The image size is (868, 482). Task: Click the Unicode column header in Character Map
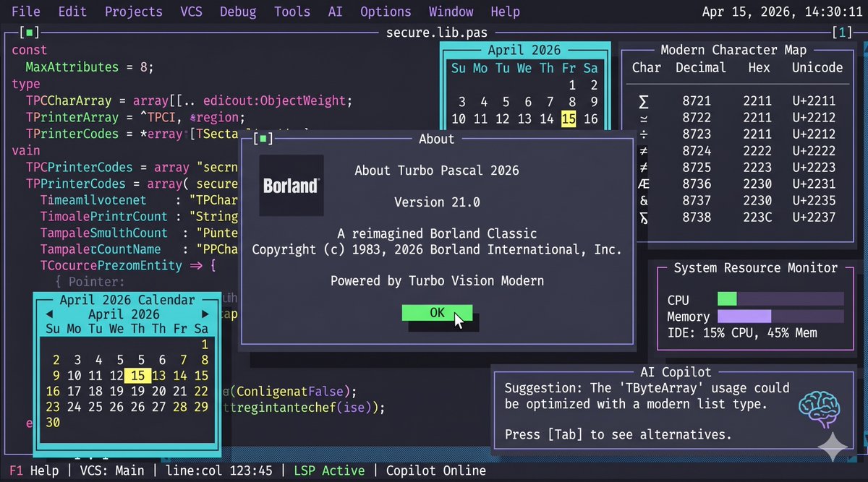(x=817, y=68)
